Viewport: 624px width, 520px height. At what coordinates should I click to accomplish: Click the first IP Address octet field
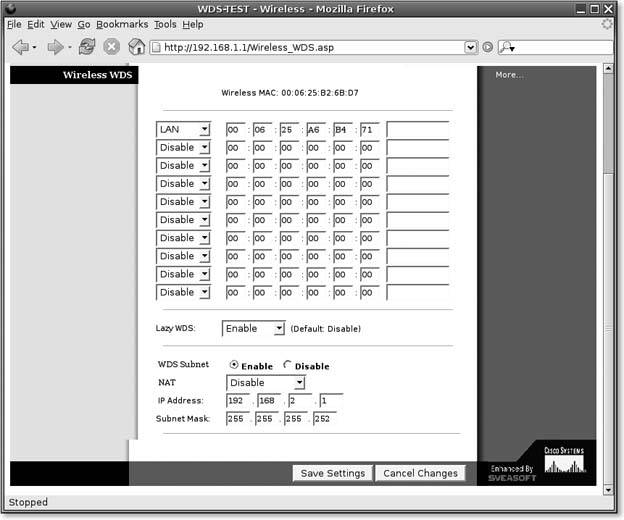[x=239, y=400]
